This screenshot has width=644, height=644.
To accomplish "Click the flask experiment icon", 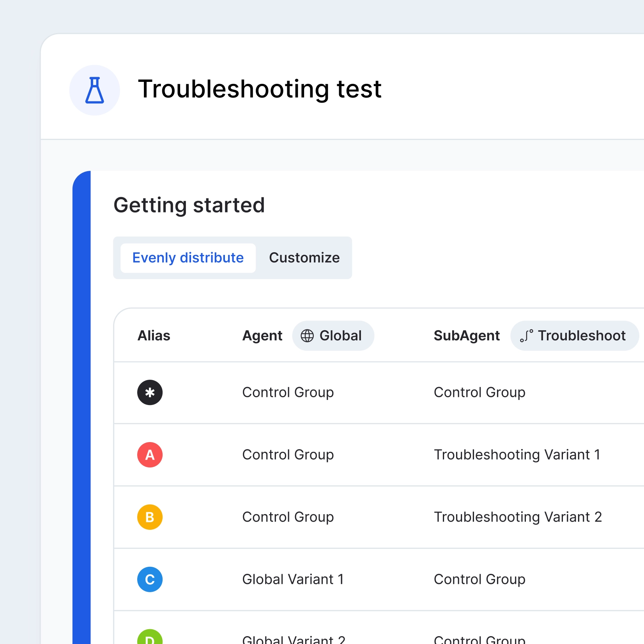I will (95, 90).
